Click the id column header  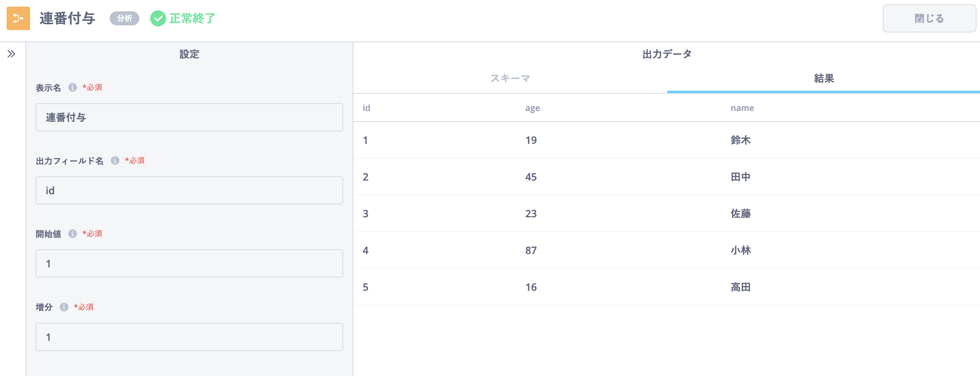(366, 108)
